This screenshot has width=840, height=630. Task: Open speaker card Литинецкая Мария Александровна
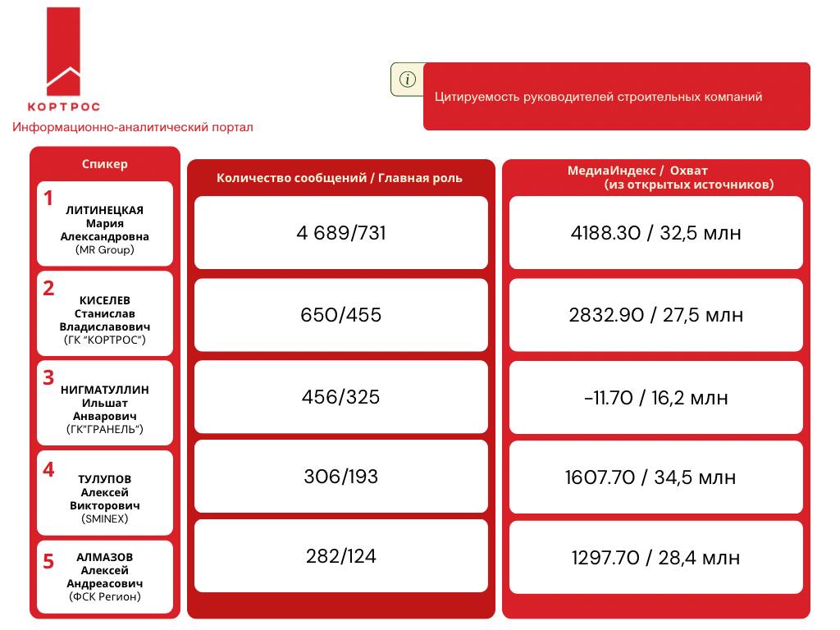click(105, 223)
